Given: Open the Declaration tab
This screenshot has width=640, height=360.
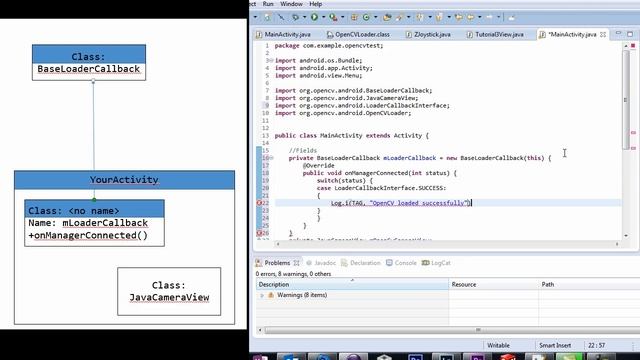Looking at the screenshot, I should (360, 263).
